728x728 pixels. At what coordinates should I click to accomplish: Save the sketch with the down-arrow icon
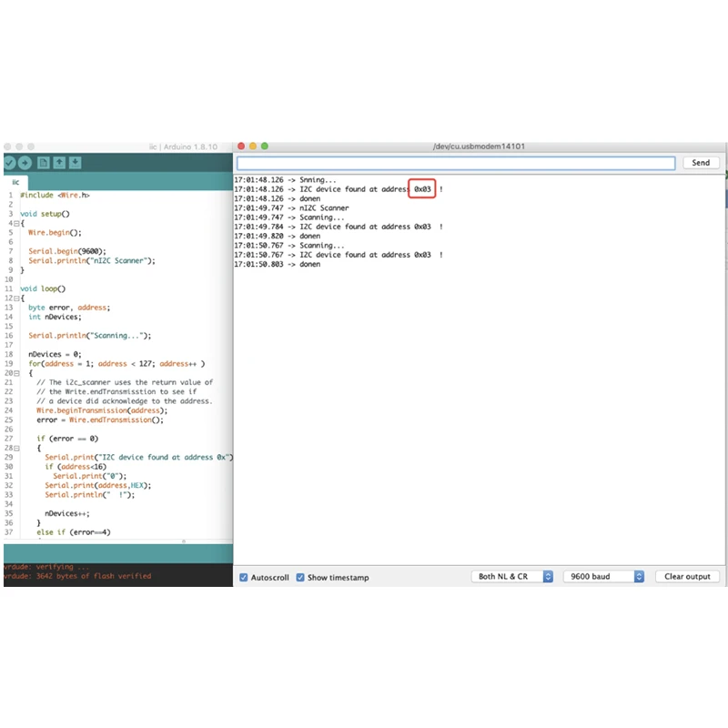(75, 163)
